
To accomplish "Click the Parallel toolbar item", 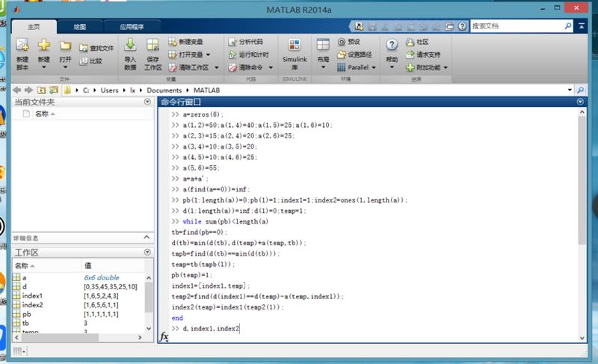I will [353, 67].
